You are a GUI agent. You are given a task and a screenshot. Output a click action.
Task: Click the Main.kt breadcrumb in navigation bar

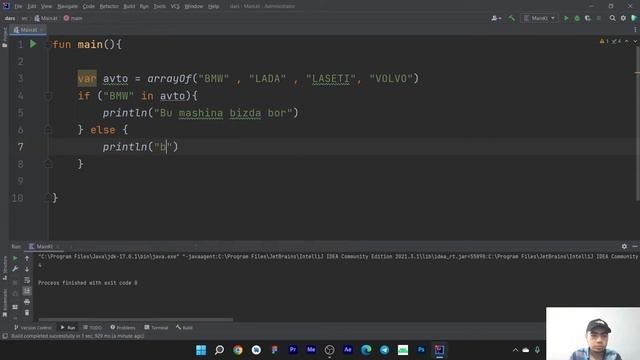tap(46, 18)
